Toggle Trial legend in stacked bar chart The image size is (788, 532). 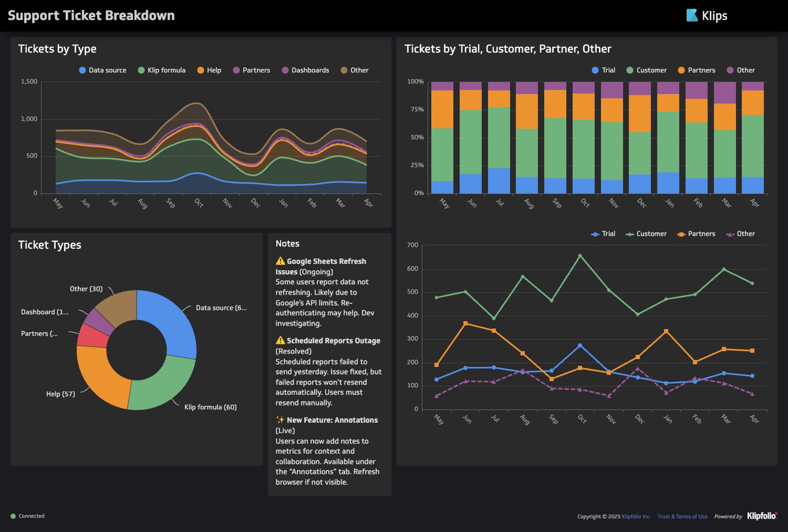point(603,70)
